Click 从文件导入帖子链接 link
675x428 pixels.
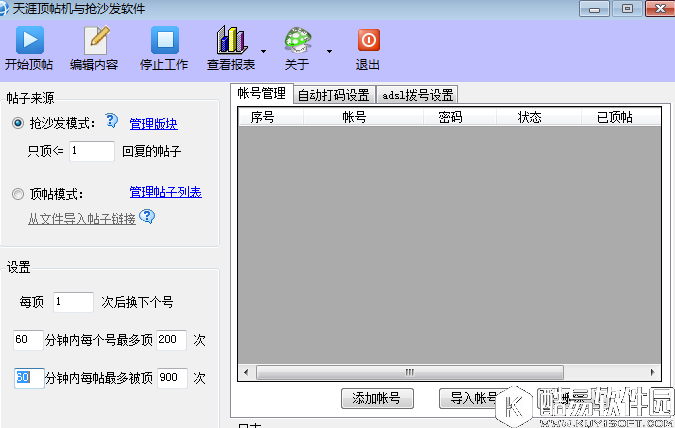82,219
